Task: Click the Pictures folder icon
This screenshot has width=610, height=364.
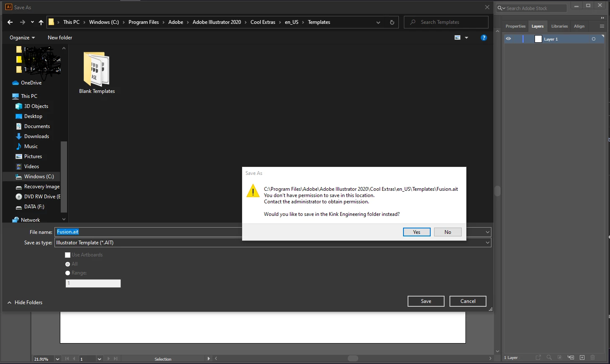Action: 18,156
